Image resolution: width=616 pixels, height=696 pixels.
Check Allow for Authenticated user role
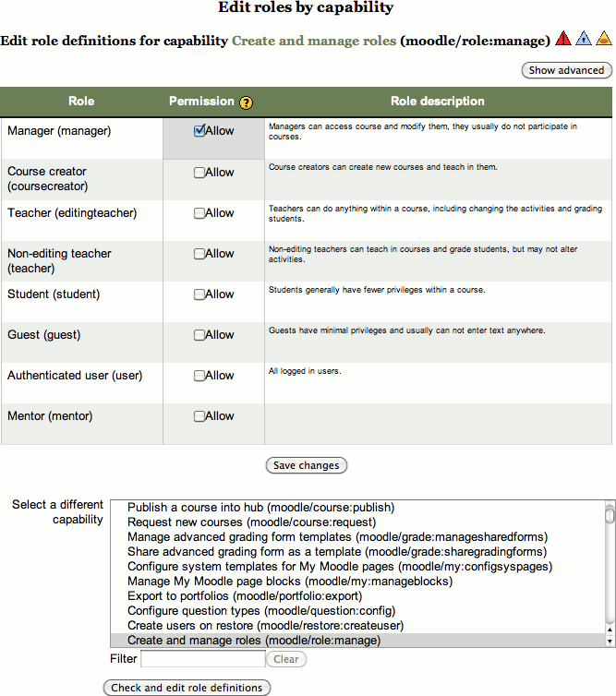pos(199,376)
